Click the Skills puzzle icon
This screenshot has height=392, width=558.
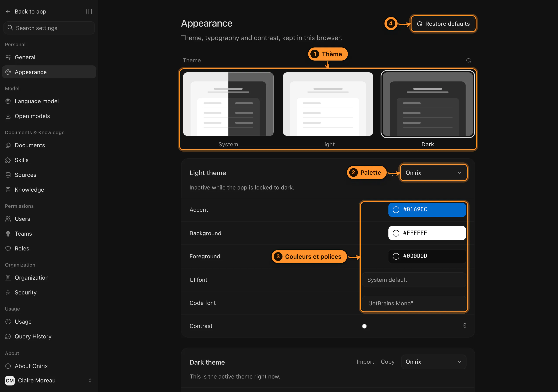8,160
